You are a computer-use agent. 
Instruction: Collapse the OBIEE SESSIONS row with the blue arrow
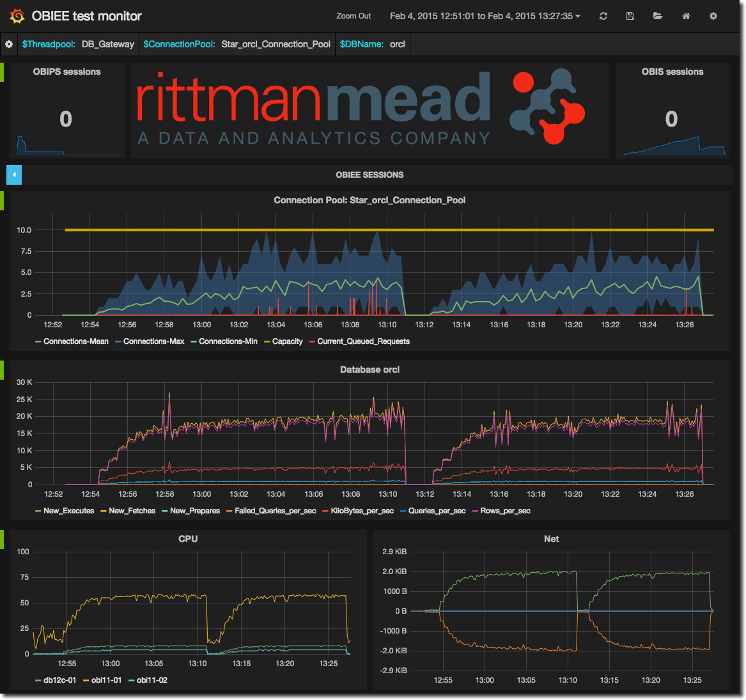coord(14,175)
